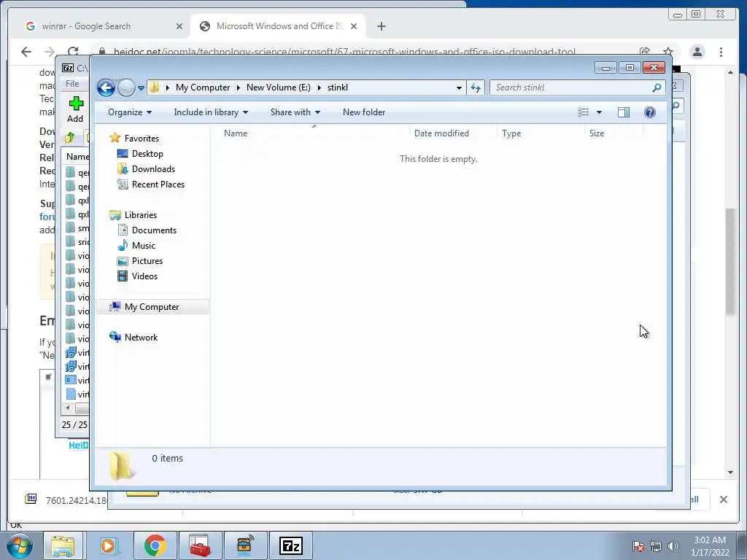
Task: Open Videos library
Action: point(144,276)
